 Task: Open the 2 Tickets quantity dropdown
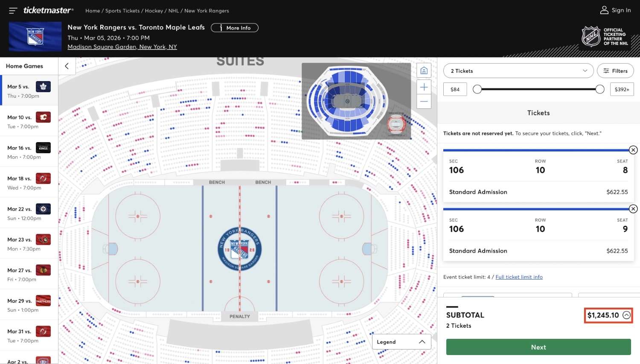click(518, 71)
